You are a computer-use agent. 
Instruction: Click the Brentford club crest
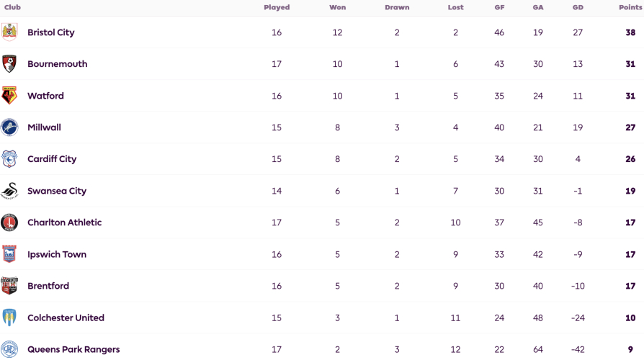coord(9,286)
